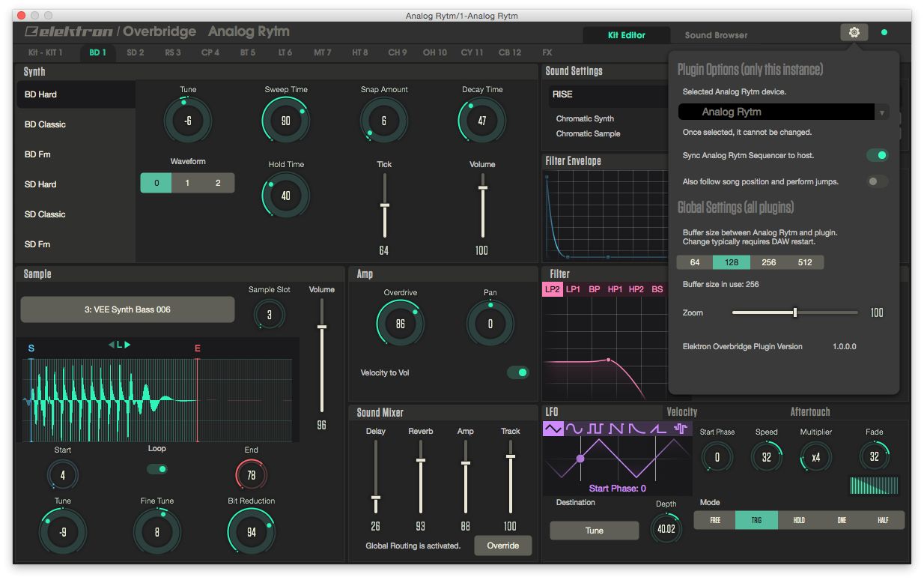Click the LFO Depth knob
924x580 pixels.
tap(666, 529)
